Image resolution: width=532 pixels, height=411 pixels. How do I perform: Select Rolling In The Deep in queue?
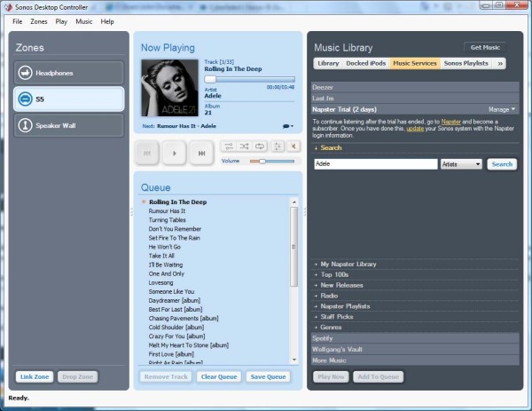(x=178, y=202)
